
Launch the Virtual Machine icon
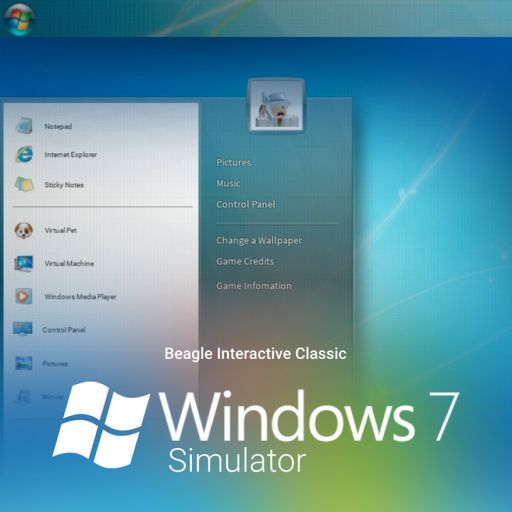pos(24,263)
